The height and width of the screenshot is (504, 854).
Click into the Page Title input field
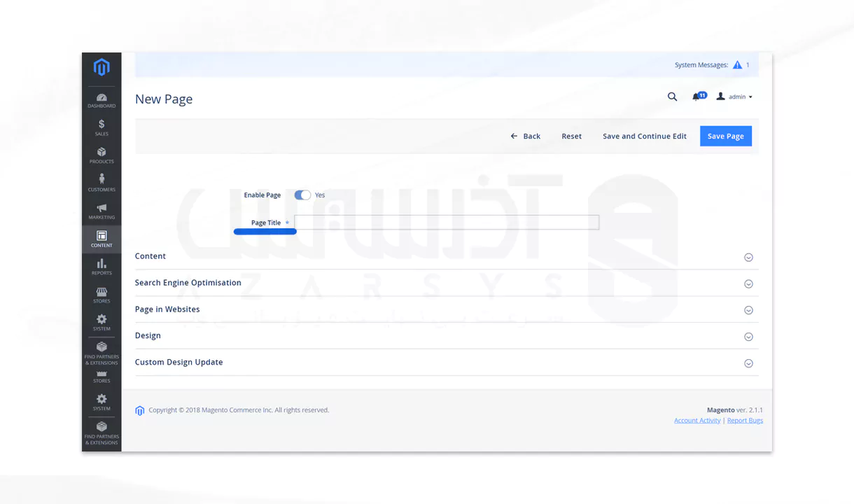tap(447, 223)
